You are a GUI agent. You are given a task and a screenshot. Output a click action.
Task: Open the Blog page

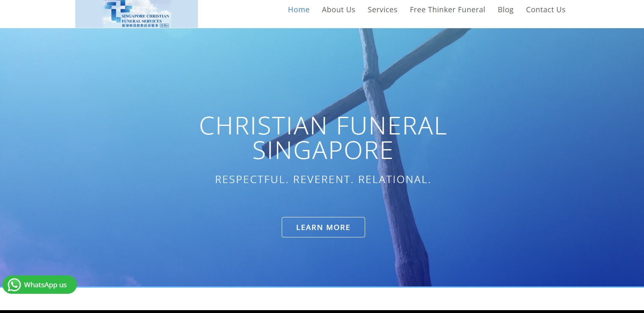pos(505,10)
